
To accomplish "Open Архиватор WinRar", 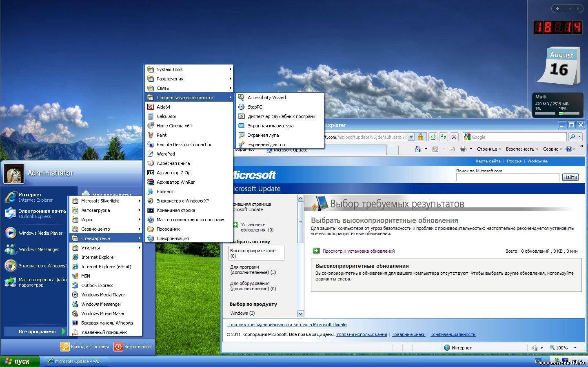I will [x=189, y=182].
